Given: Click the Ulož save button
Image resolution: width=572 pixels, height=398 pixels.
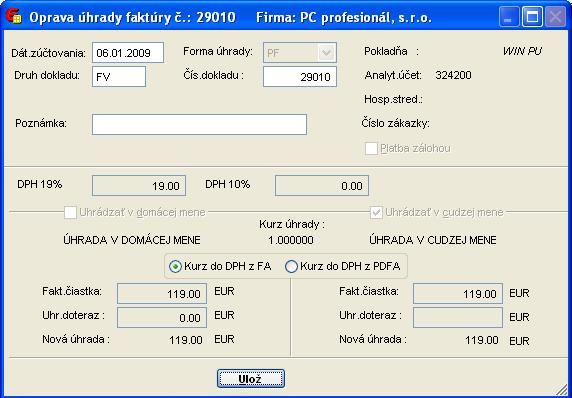Looking at the screenshot, I should tap(251, 379).
